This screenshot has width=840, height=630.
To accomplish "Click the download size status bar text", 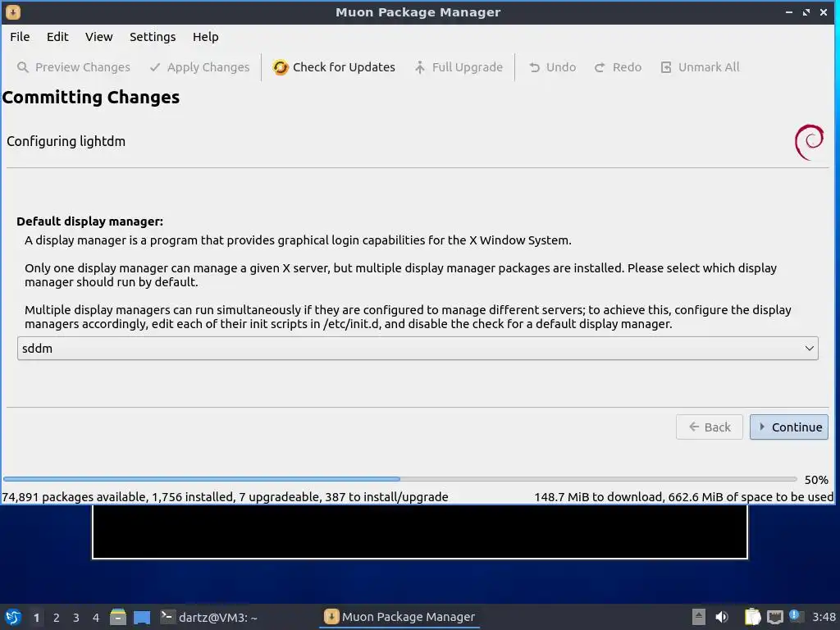I will click(x=683, y=497).
